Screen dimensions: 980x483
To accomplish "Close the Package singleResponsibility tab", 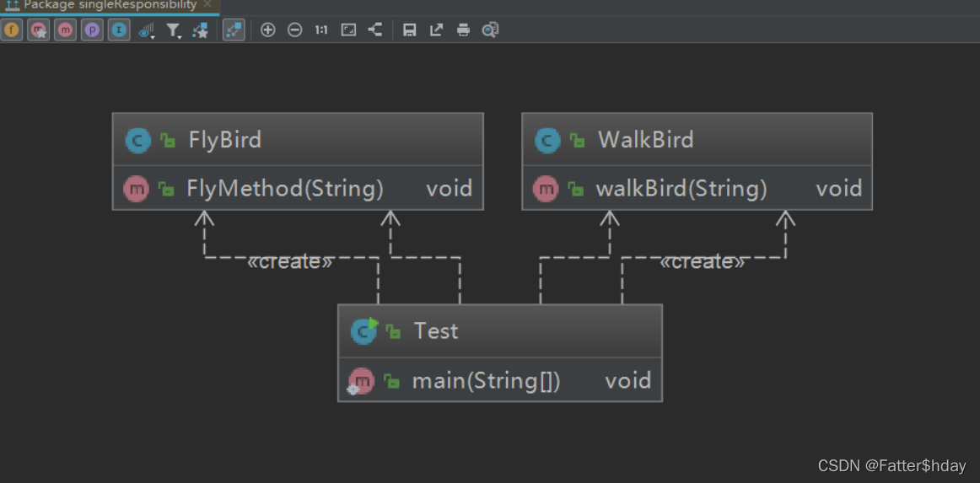I will [x=207, y=4].
